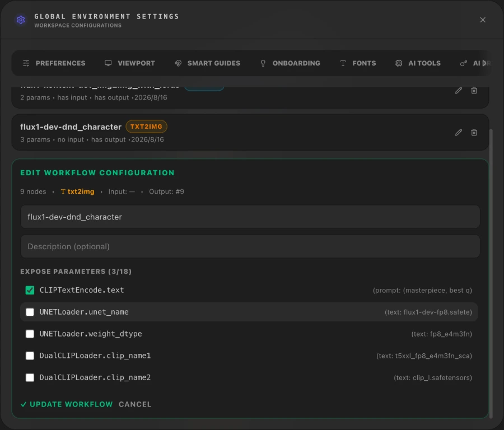
Task: Click the chip icon beside AI Tools
Action: [x=399, y=63]
